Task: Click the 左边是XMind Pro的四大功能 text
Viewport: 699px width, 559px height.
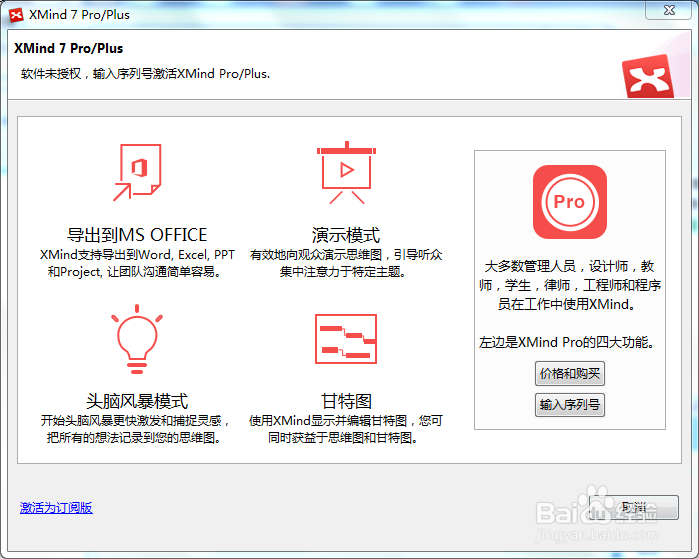Action: point(567,342)
